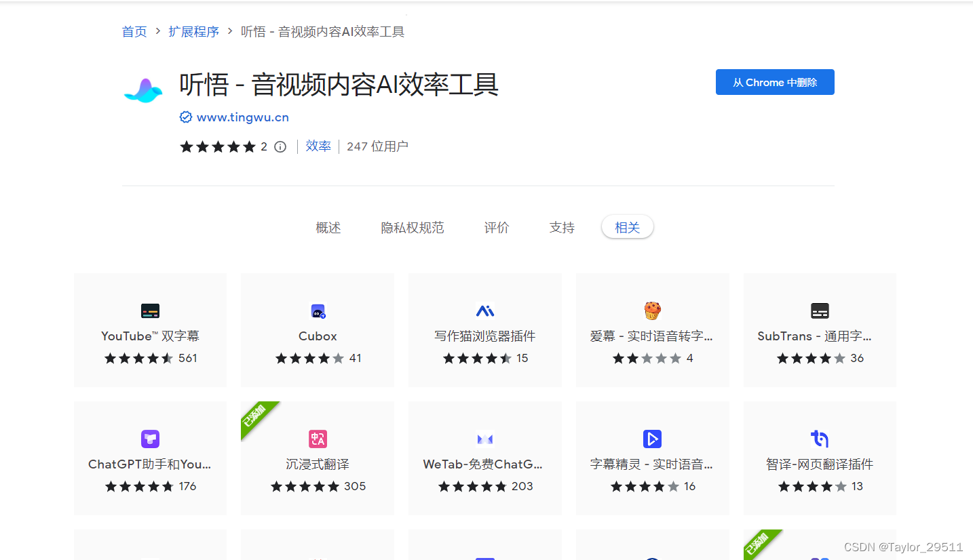Click the SubTrans extension icon

(x=820, y=311)
